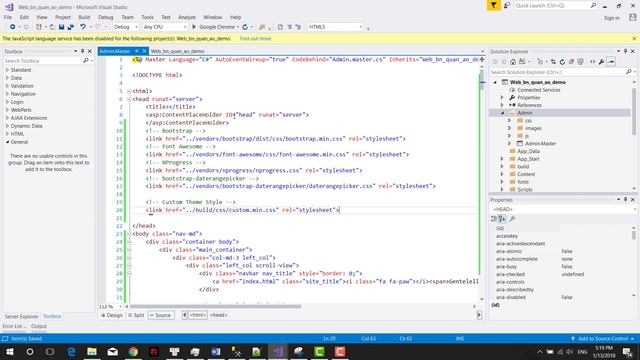The image size is (640, 360).
Task: Switch to the Web_bn_quan_ao_demo editor tab
Action: [x=177, y=51]
